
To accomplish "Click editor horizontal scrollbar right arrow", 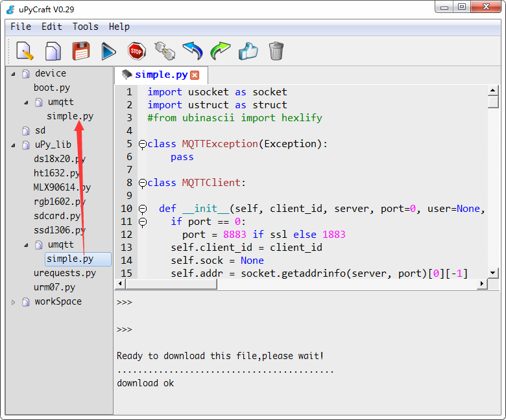I will pyautogui.click(x=482, y=284).
